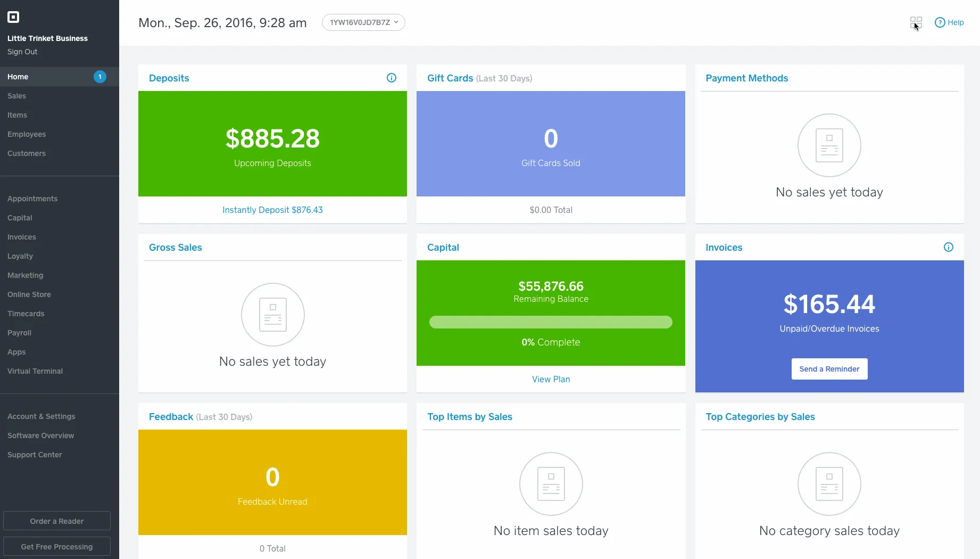The height and width of the screenshot is (559, 980).
Task: Open the Invoices info icon
Action: tap(949, 247)
